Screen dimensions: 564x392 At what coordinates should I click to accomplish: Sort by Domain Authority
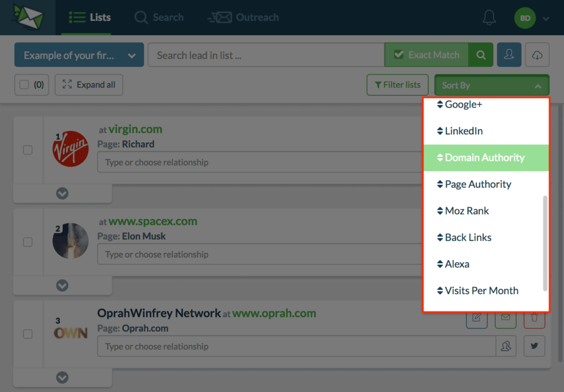click(485, 157)
